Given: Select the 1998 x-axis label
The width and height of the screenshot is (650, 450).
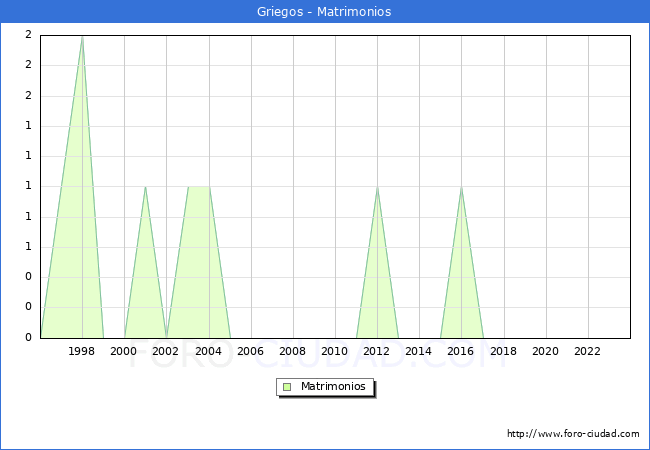Looking at the screenshot, I should coord(82,352).
